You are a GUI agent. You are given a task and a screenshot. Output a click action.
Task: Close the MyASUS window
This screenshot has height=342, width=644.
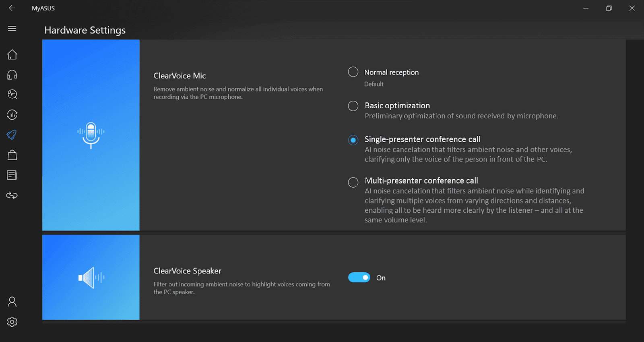632,8
